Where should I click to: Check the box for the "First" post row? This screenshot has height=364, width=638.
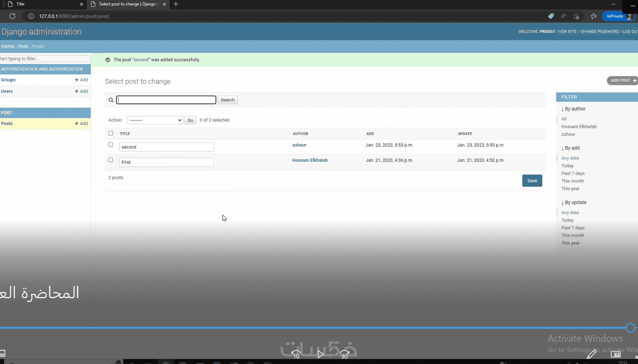coord(111,160)
